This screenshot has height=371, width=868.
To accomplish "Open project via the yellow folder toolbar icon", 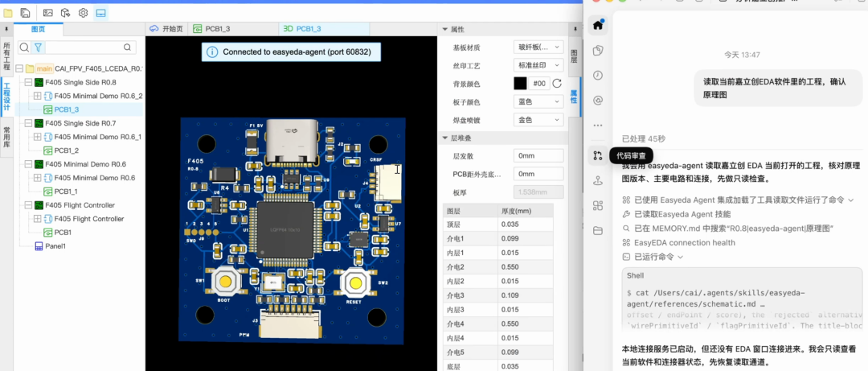I will click(x=8, y=12).
